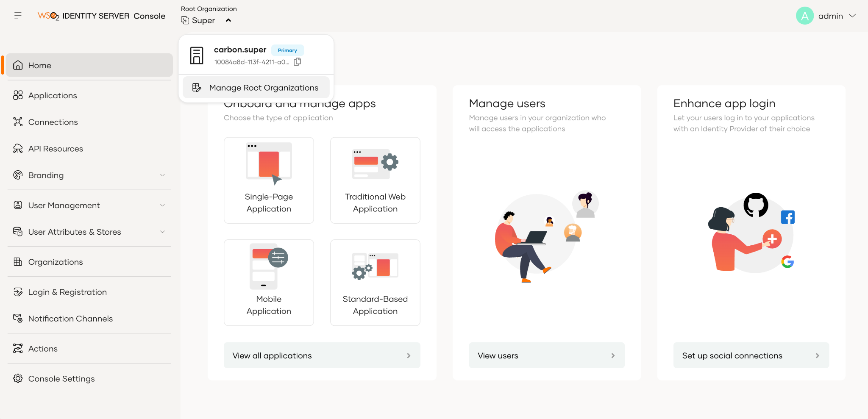This screenshot has width=868, height=419.
Task: Click the Organizations building icon
Action: click(x=18, y=262)
